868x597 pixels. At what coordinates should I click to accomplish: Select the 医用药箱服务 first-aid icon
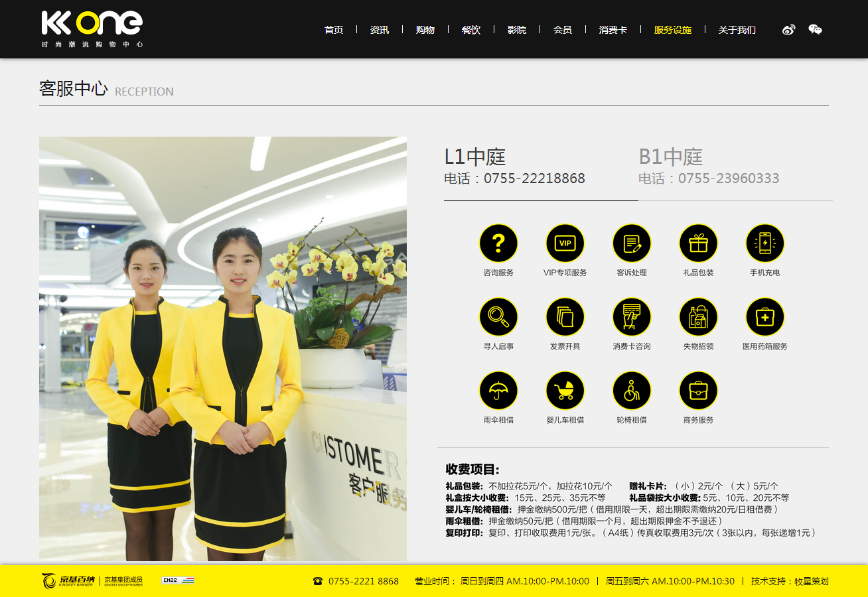(764, 316)
